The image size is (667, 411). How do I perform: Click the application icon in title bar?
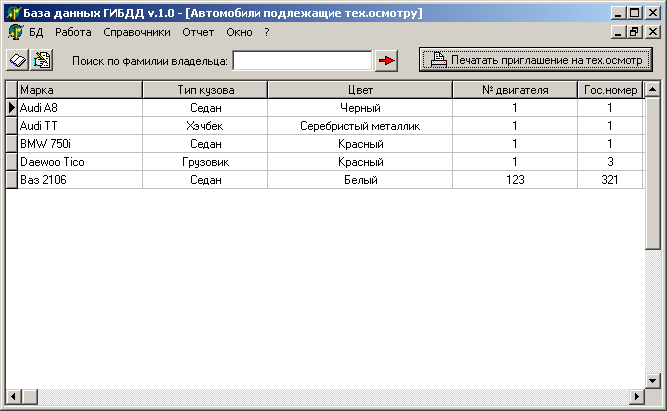[14, 13]
